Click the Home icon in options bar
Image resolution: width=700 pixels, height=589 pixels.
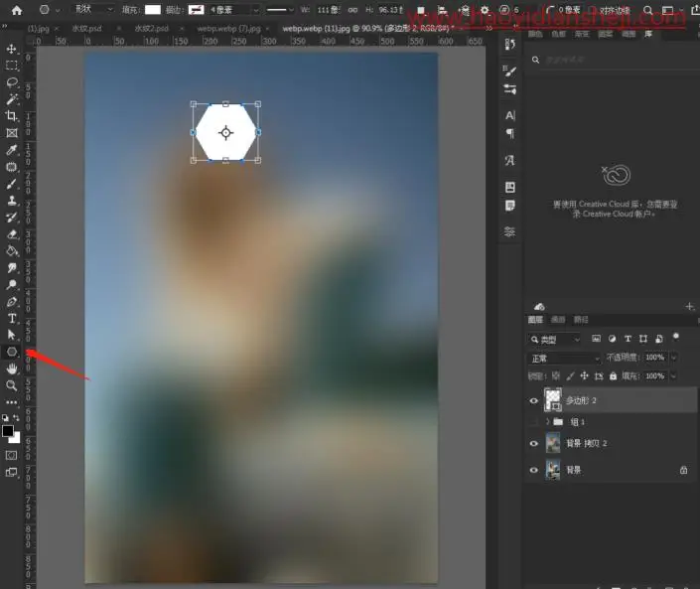tap(17, 10)
